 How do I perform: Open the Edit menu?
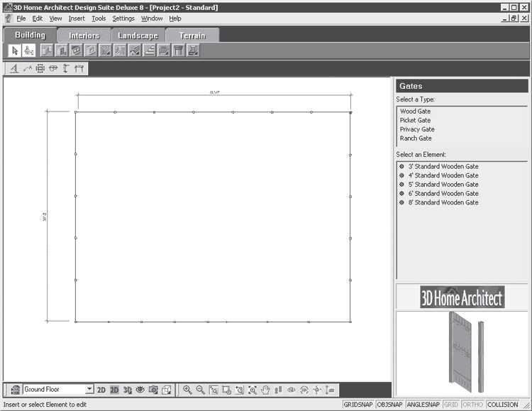click(x=38, y=18)
